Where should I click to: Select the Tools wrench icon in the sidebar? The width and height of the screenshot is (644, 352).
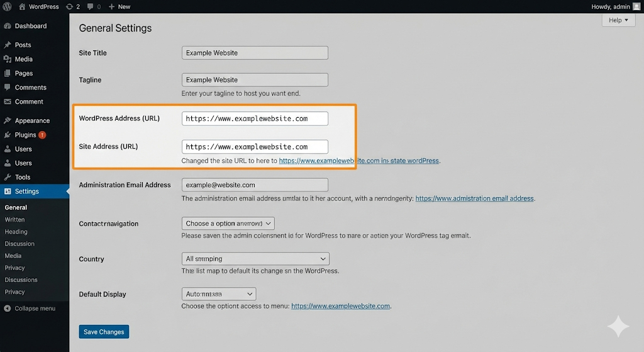(x=8, y=177)
